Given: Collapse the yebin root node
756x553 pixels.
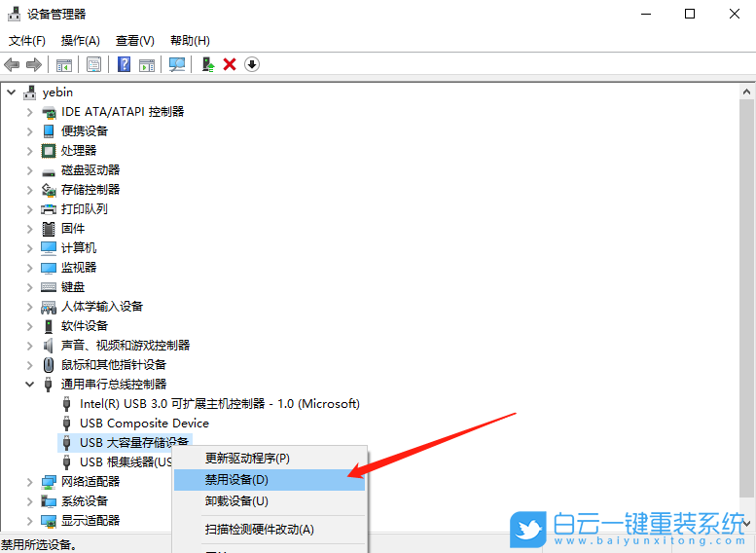Looking at the screenshot, I should [12, 92].
